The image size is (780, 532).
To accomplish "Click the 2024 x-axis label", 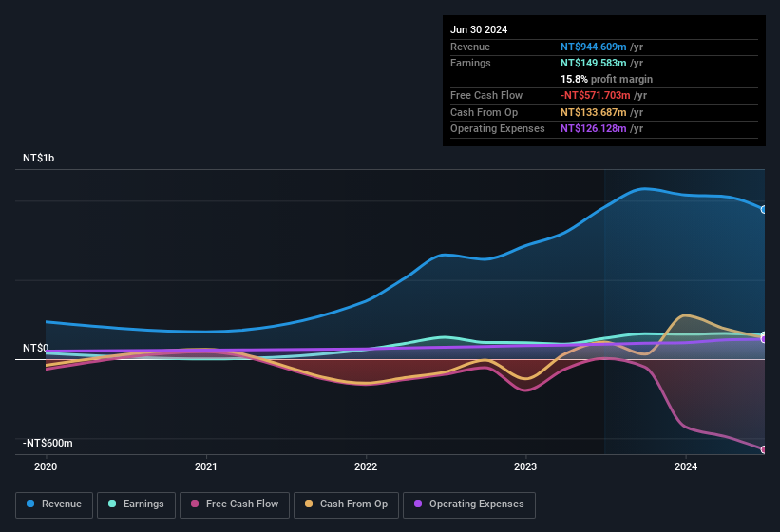I will (686, 466).
